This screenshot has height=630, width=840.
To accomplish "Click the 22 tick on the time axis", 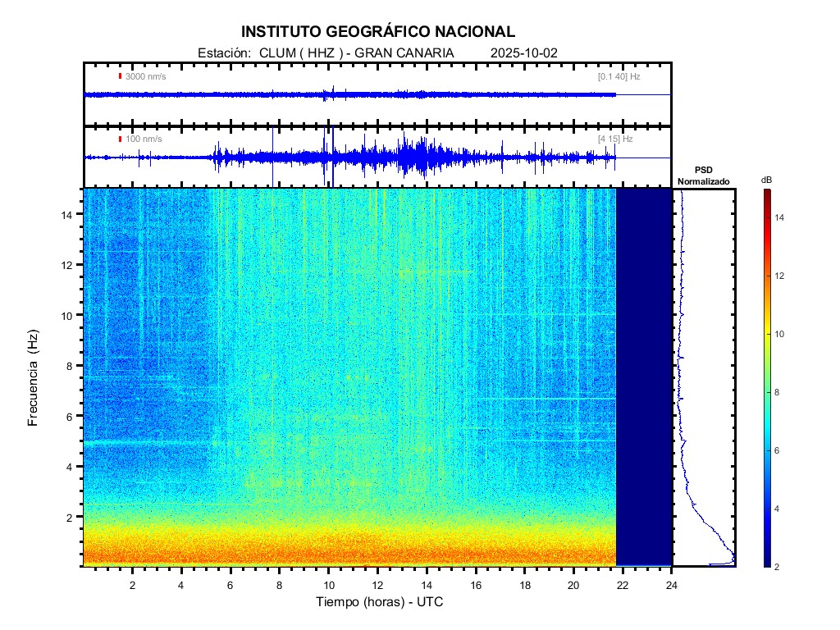I will point(623,584).
